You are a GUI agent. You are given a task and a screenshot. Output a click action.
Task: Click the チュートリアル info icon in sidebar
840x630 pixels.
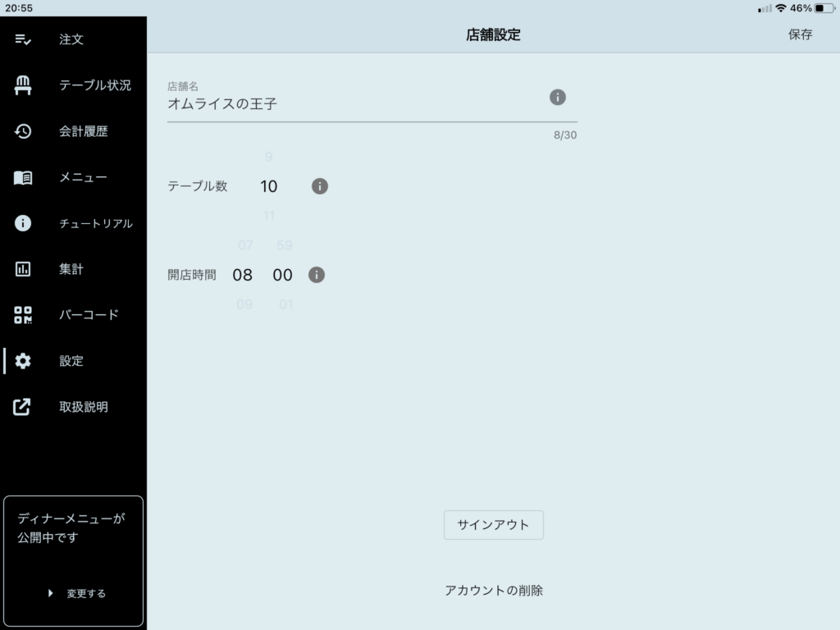coord(22,223)
